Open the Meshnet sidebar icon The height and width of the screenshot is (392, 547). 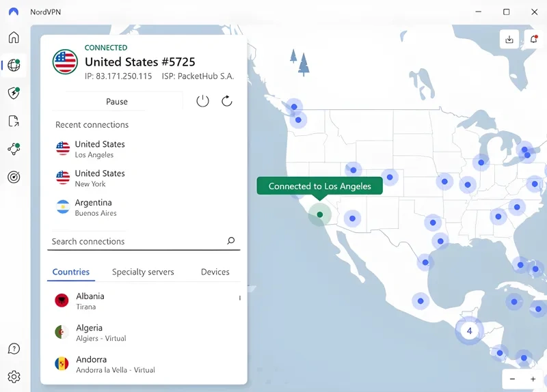(x=14, y=149)
